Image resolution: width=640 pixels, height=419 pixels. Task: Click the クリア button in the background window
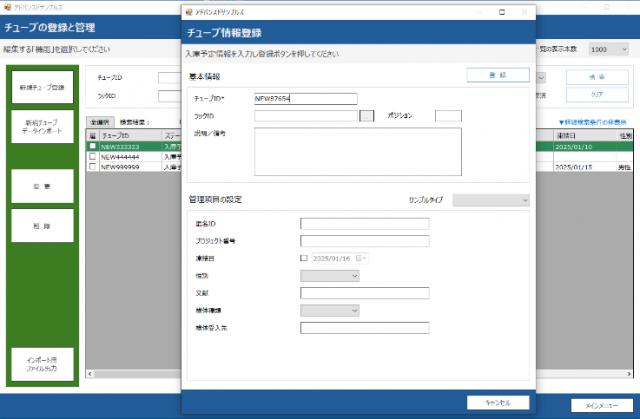(590, 95)
